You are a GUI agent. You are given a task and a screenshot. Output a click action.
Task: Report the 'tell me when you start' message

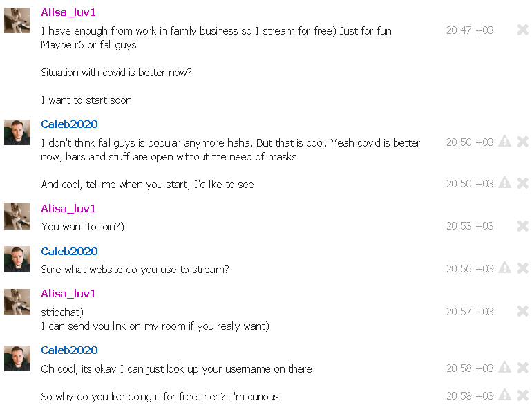505,182
